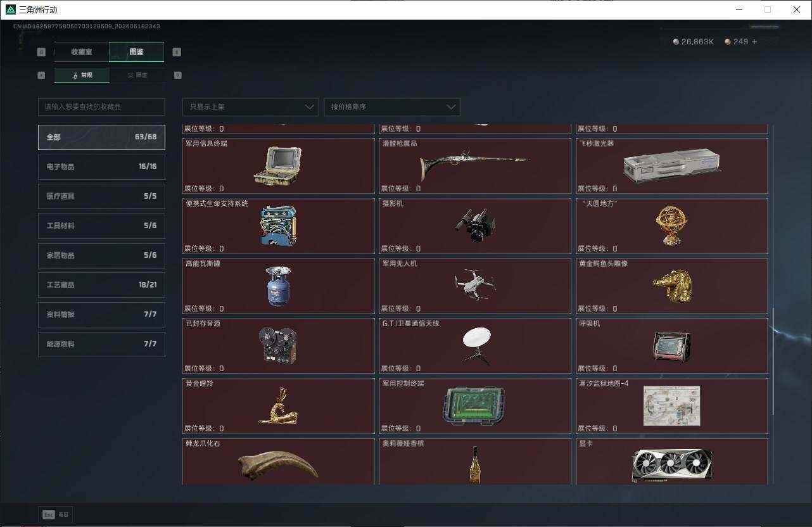Filter by 资料情报 category
The height and width of the screenshot is (527, 812).
point(101,314)
